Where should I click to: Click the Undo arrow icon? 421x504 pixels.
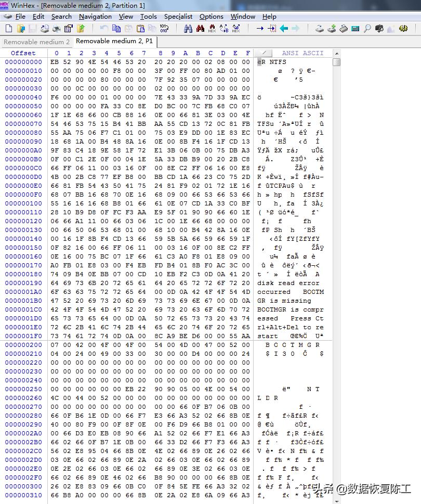[104, 29]
